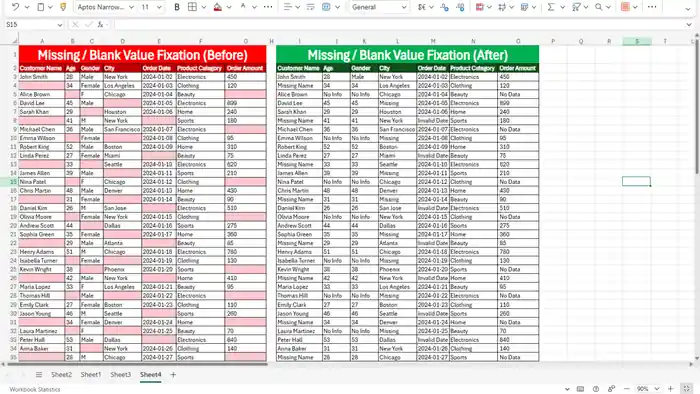Click in the formula bar input
This screenshot has width=700, height=394.
(397, 25)
